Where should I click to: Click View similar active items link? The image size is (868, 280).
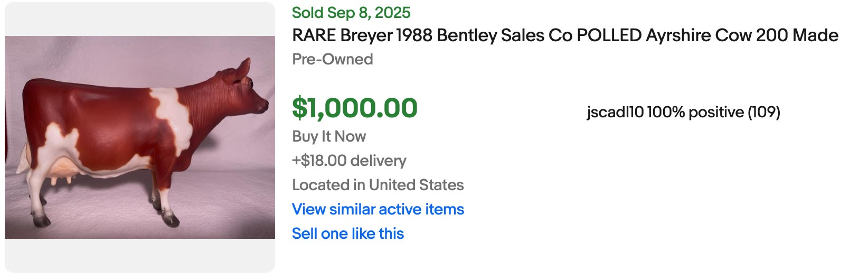tap(378, 209)
